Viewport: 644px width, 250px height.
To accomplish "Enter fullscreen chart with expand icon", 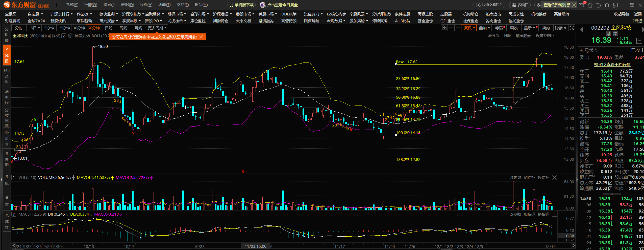I will tap(572, 28).
